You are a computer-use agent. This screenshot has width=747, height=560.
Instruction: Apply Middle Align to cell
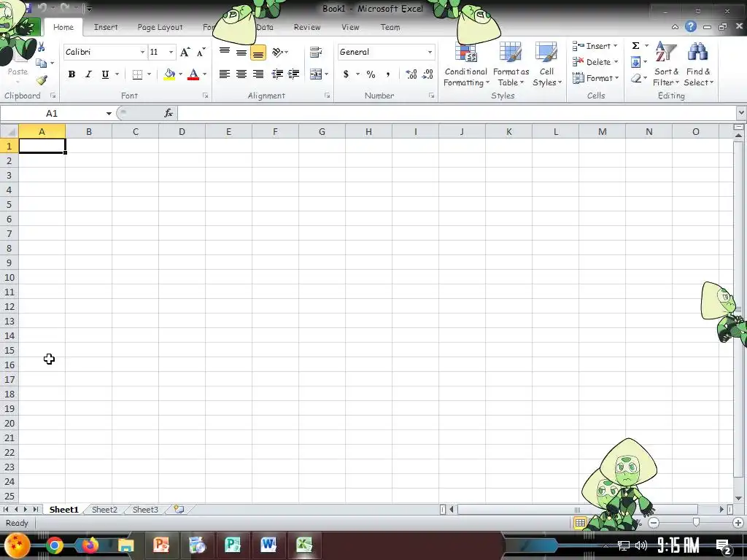coord(241,52)
